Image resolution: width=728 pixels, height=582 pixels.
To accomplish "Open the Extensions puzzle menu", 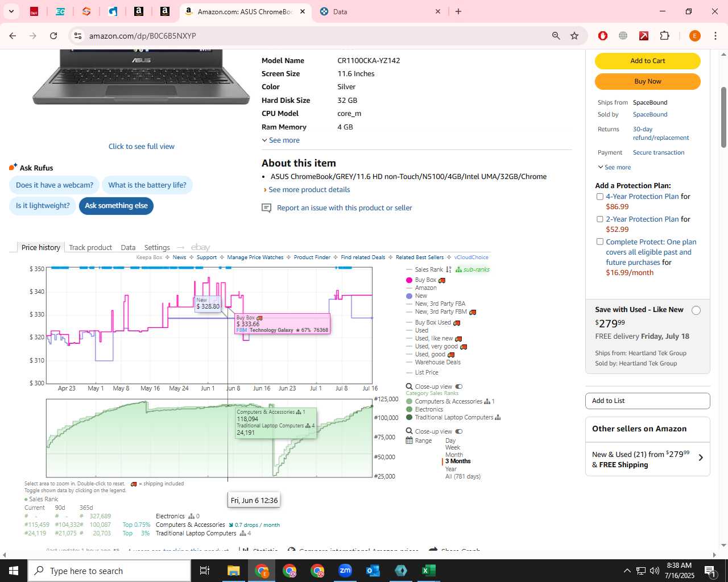I will click(x=664, y=36).
